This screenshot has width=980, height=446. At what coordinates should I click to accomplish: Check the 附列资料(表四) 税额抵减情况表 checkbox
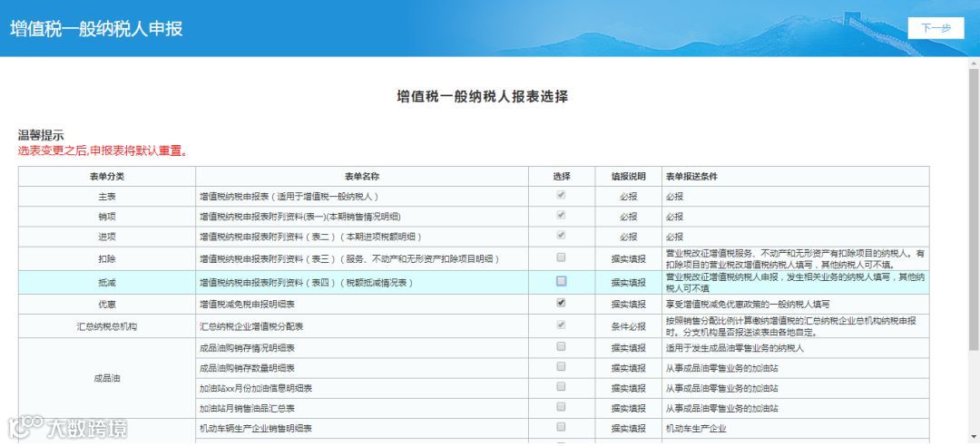(561, 281)
